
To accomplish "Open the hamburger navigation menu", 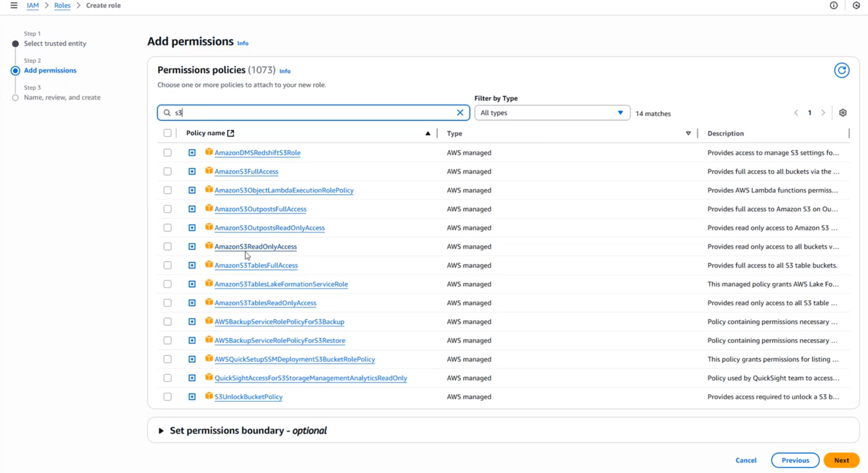I will point(14,5).
